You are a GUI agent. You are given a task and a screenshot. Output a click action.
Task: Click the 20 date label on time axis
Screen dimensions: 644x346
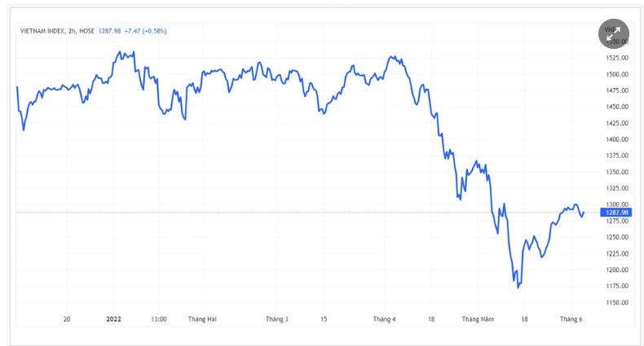[x=67, y=319]
